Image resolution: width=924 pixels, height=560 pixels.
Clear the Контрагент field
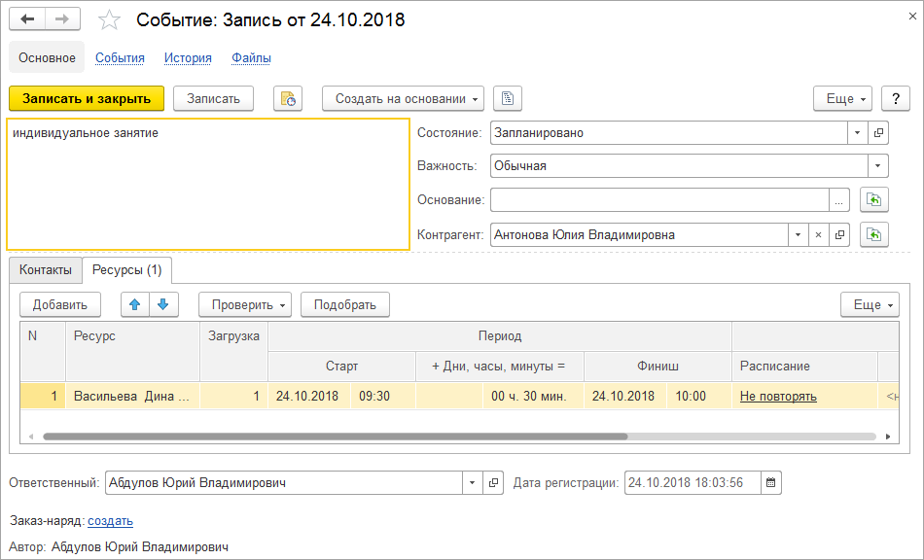tap(818, 234)
